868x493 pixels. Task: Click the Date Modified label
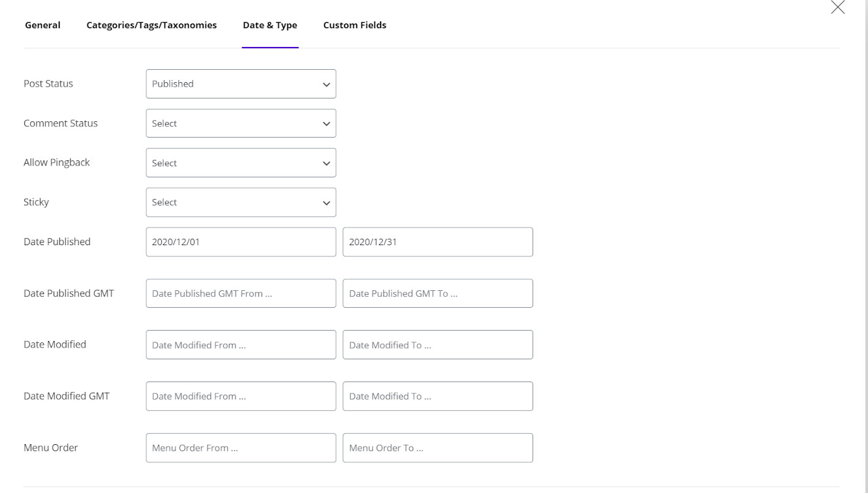[55, 344]
